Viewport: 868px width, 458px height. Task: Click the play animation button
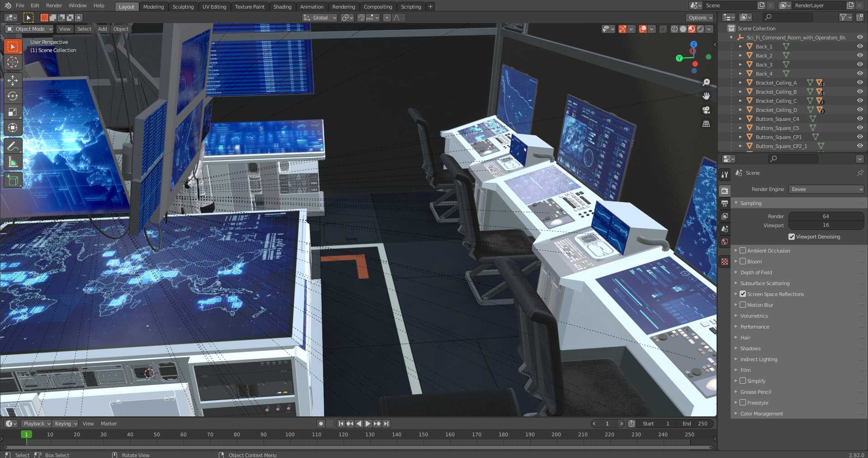point(368,424)
